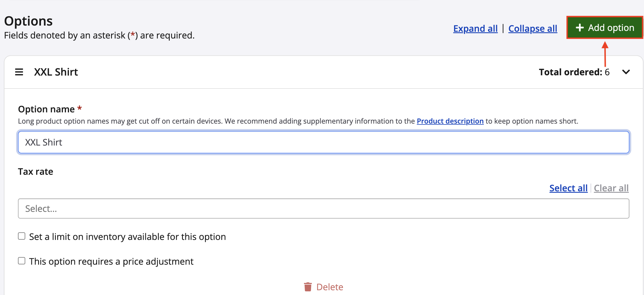Click the red Delete text button
Screen dimensions: 644x295
(330, 287)
